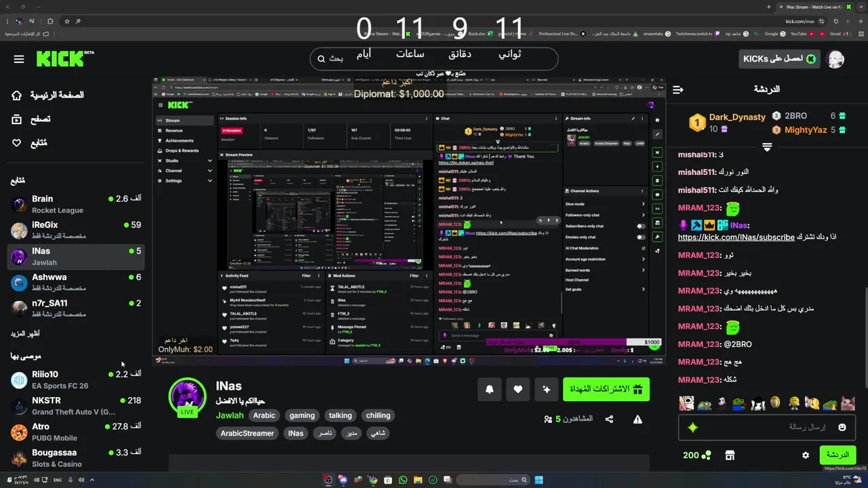Open File Explorer in the taskbar
Viewport: 868px width, 488px height.
(x=418, y=480)
